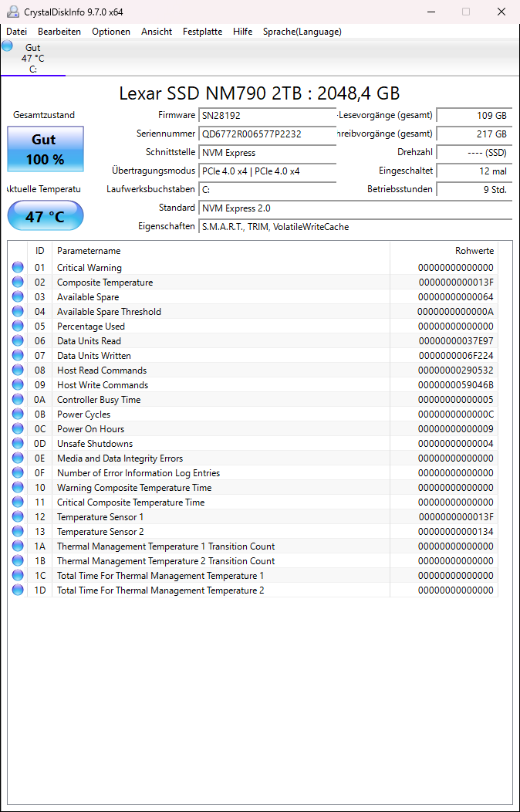Click the ID column header
The width and height of the screenshot is (520, 812).
click(40, 251)
